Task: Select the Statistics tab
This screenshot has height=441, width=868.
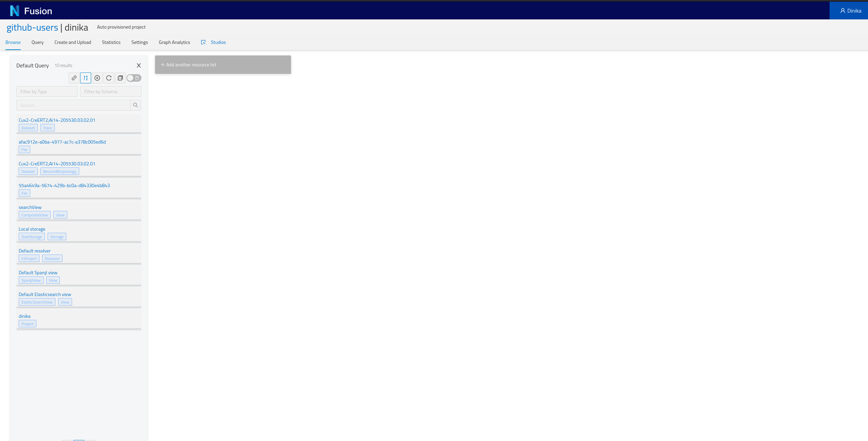Action: pyautogui.click(x=111, y=42)
